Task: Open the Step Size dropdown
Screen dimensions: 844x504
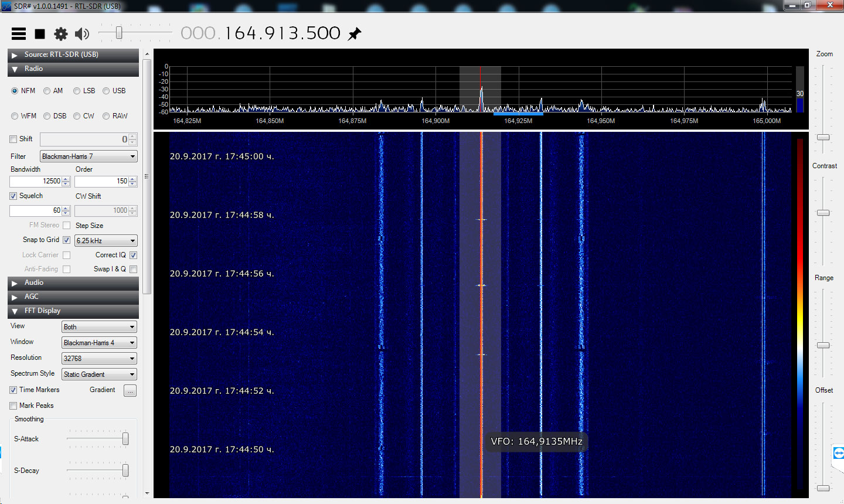Action: (x=106, y=241)
